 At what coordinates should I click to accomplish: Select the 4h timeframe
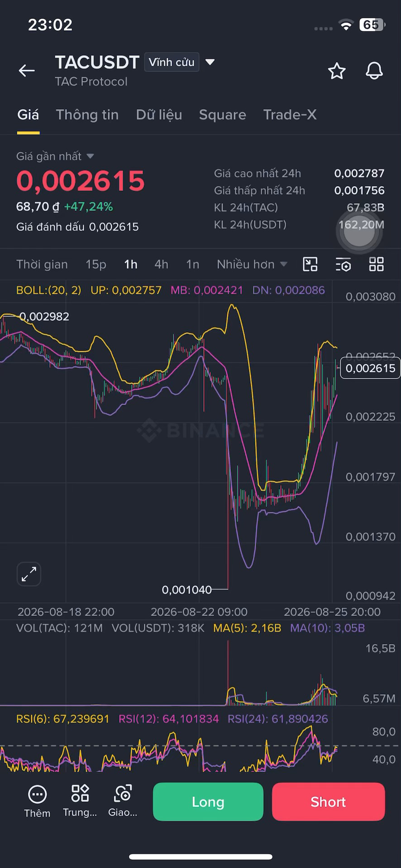tap(162, 264)
